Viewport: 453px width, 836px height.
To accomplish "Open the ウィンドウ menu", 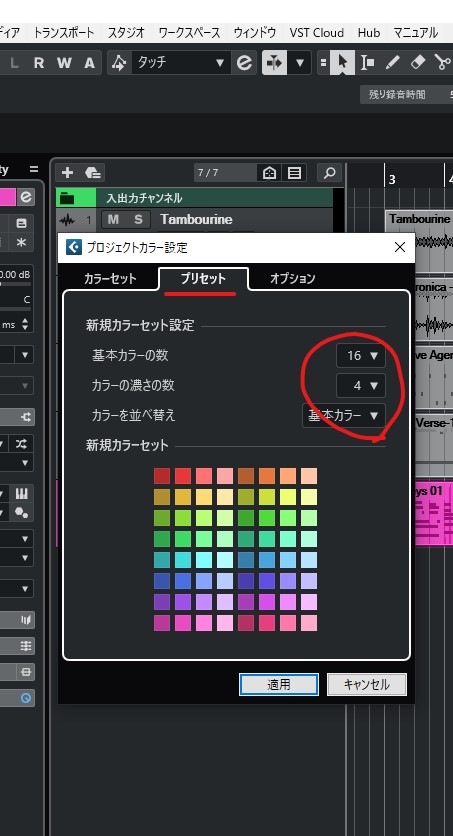I will [255, 33].
